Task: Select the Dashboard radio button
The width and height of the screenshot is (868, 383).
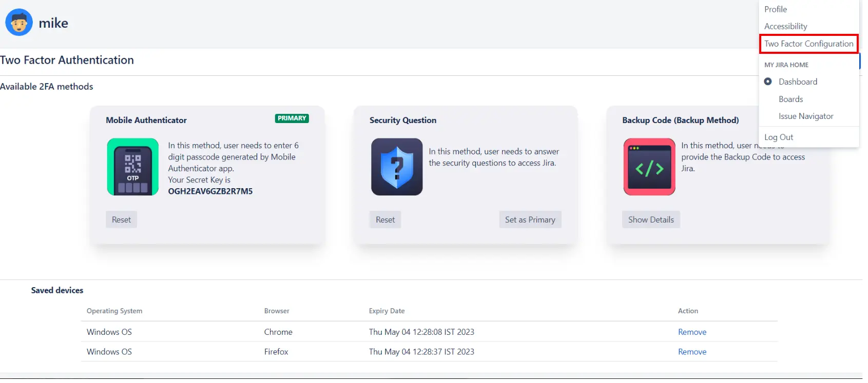Action: 768,82
